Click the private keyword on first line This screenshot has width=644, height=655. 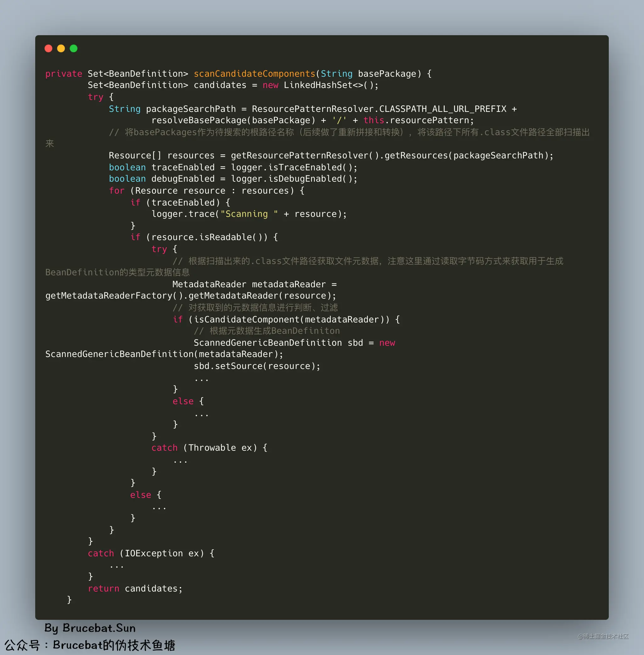click(x=64, y=74)
